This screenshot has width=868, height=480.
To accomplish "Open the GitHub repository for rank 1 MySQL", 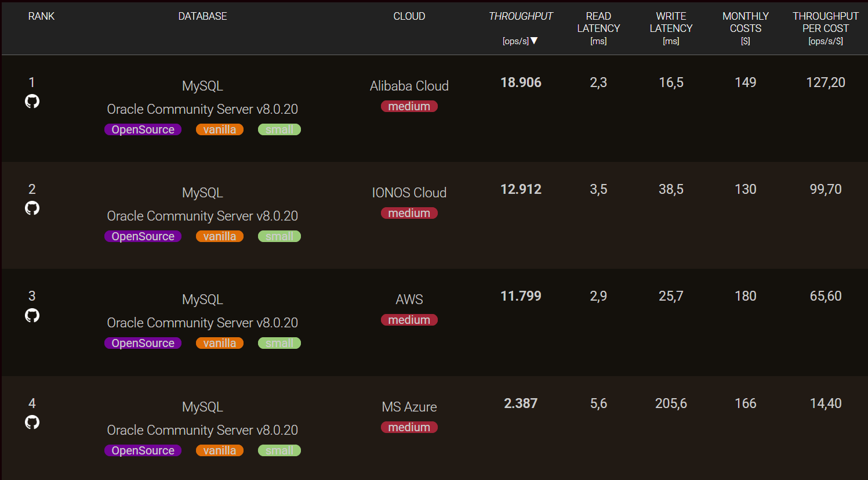I will click(32, 101).
